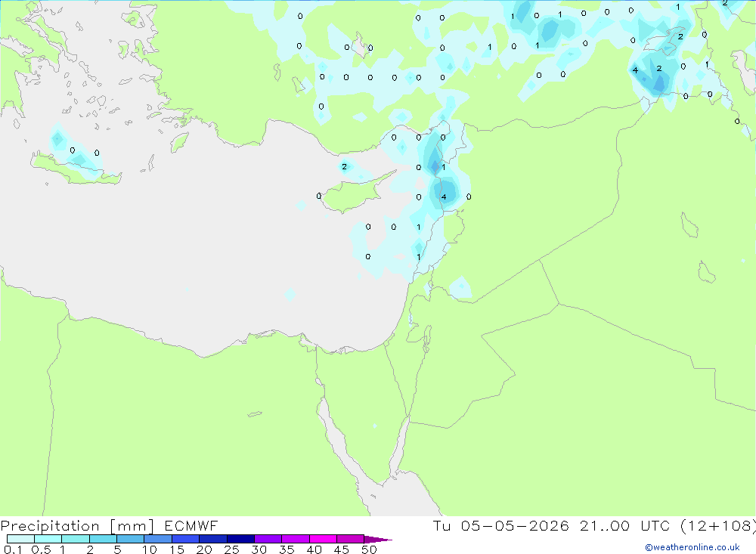This screenshot has width=756, height=554.
Task: Click the '0.1' legend scale label
Action: click(12, 549)
